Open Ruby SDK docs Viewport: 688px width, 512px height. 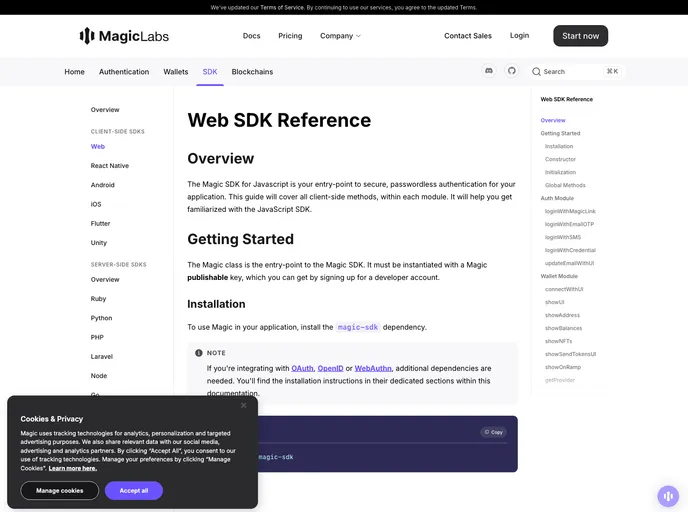(98, 299)
